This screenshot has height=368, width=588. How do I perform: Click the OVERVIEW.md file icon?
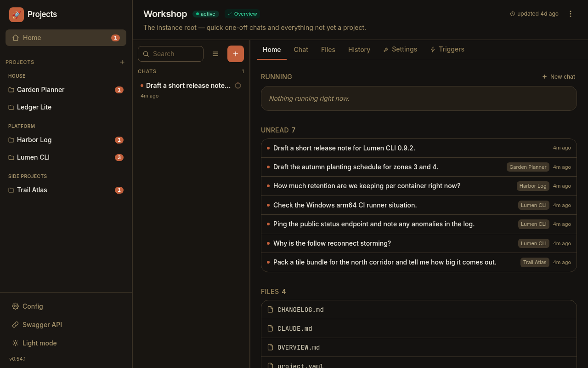[270, 347]
